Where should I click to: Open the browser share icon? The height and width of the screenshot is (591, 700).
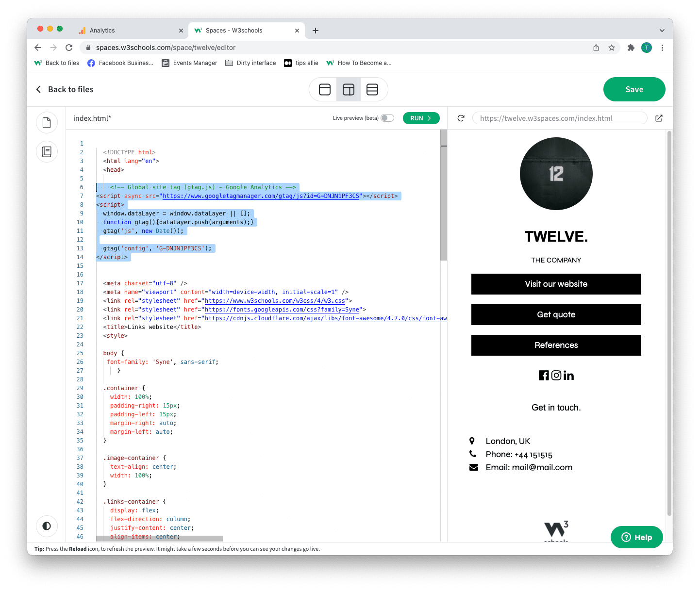click(x=596, y=48)
